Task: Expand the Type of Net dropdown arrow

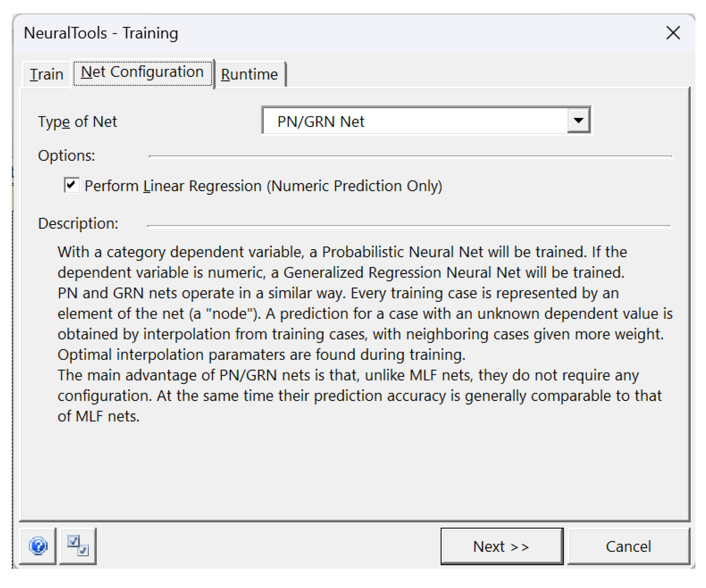Action: (578, 121)
